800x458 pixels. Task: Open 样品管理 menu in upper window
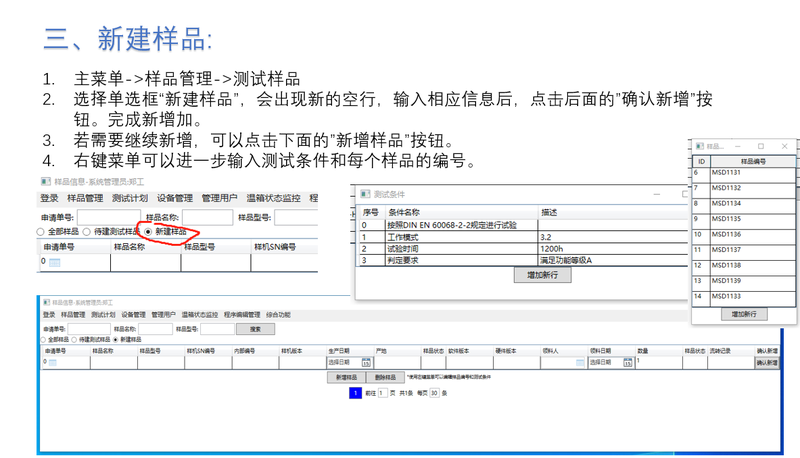pos(85,198)
